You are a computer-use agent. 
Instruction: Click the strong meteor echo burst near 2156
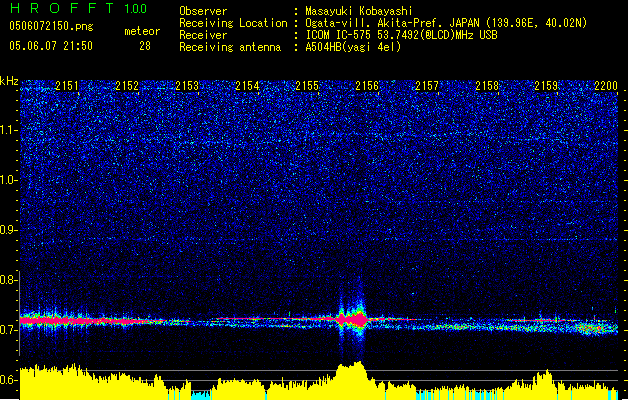[352, 320]
